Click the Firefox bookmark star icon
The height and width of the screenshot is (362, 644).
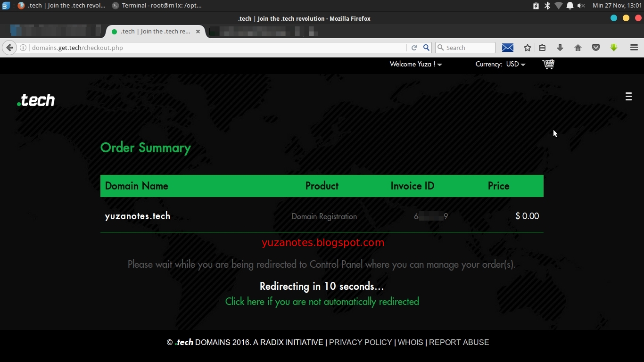(528, 48)
